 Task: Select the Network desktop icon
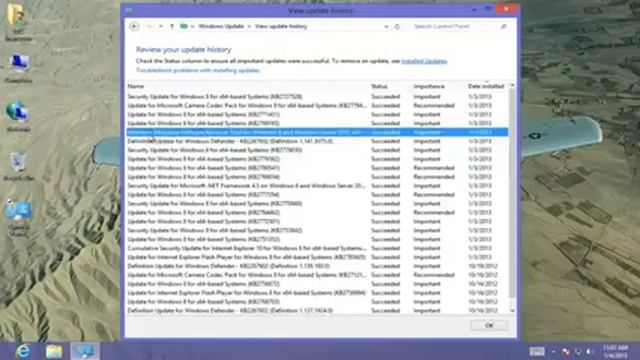tap(18, 117)
